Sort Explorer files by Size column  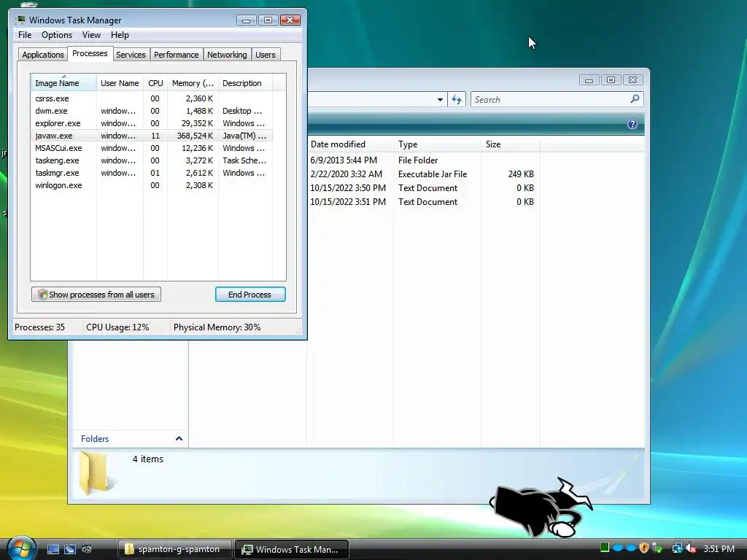[510, 144]
